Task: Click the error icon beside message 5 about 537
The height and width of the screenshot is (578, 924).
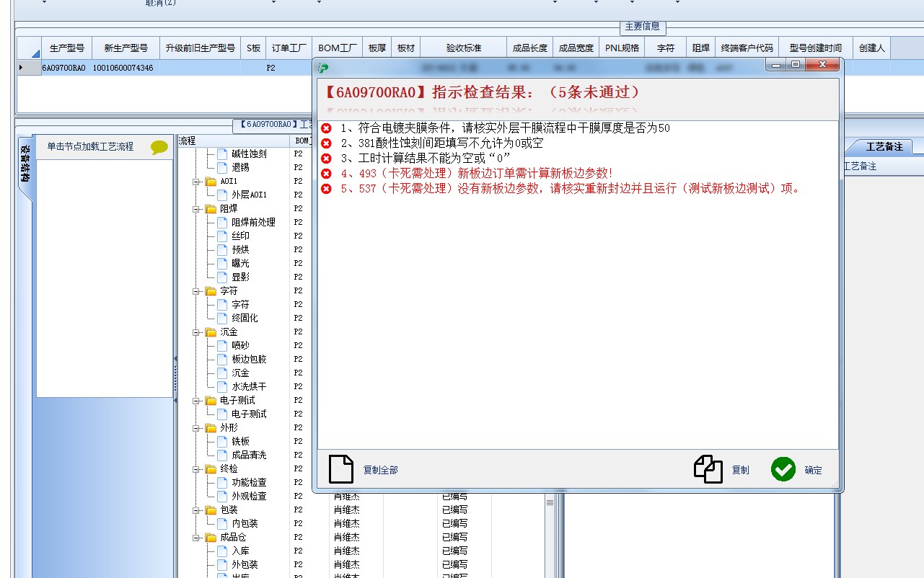Action: point(326,189)
